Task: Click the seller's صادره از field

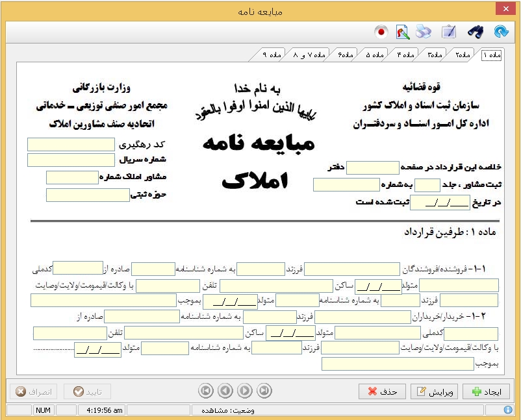Action: 78,268
